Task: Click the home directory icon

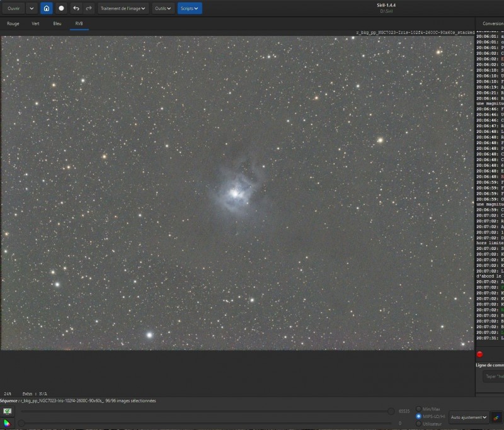Action: pyautogui.click(x=47, y=8)
